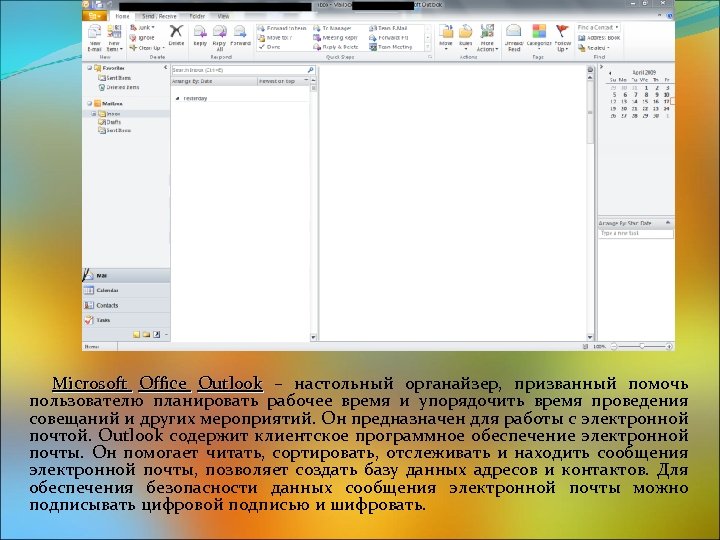Click the Categorize colored squares icon
The width and height of the screenshot is (720, 540).
539,31
